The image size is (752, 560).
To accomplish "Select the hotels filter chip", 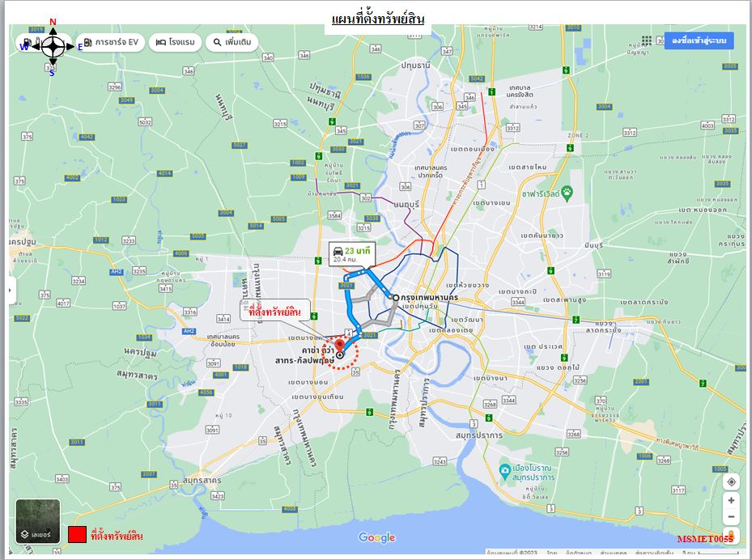I will (175, 42).
